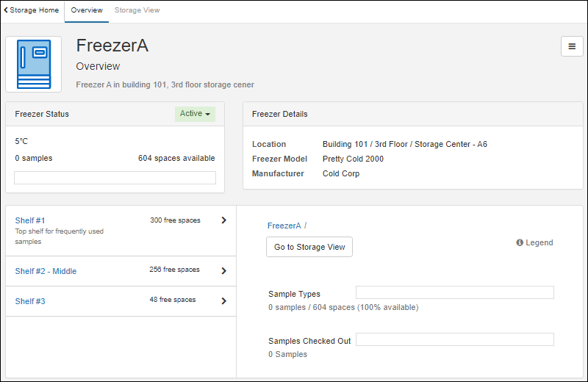Click the FreezerA breadcrumb link
Screen dimensions: 588x382
(284, 226)
